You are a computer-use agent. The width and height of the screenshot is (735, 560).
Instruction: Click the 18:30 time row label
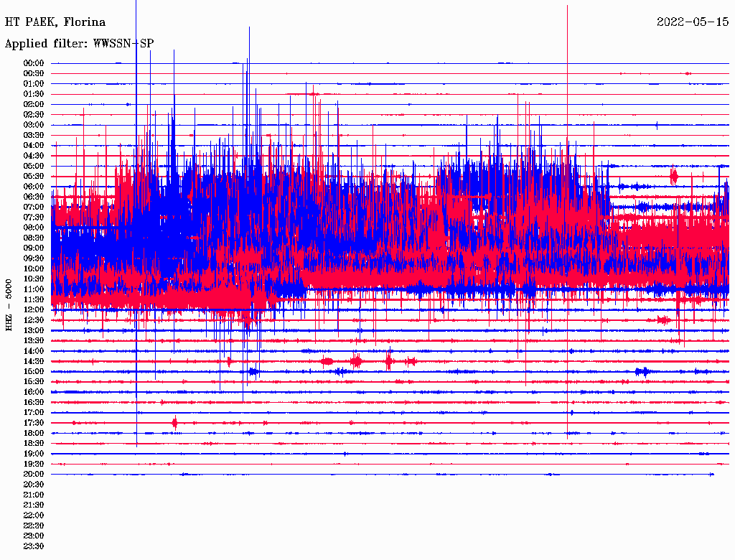(34, 444)
